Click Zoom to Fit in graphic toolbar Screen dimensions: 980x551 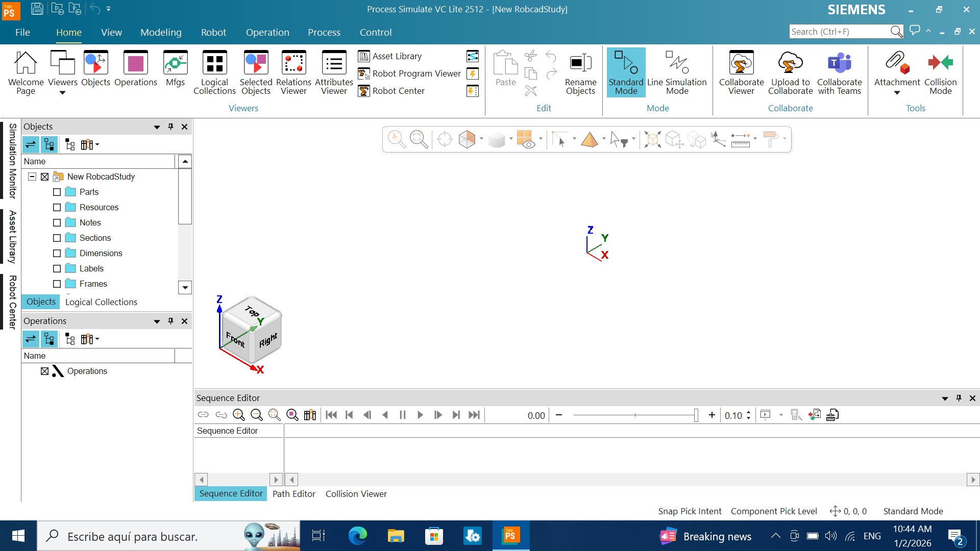[x=419, y=139]
